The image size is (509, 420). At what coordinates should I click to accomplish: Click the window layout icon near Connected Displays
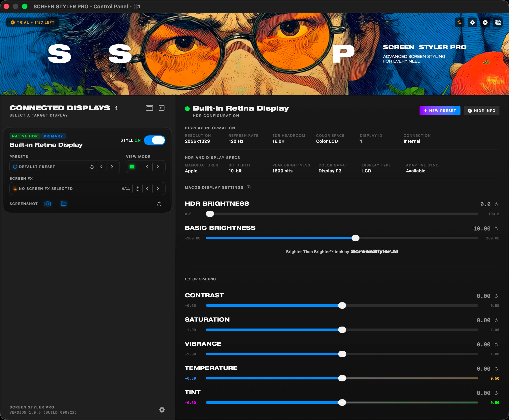(x=149, y=108)
